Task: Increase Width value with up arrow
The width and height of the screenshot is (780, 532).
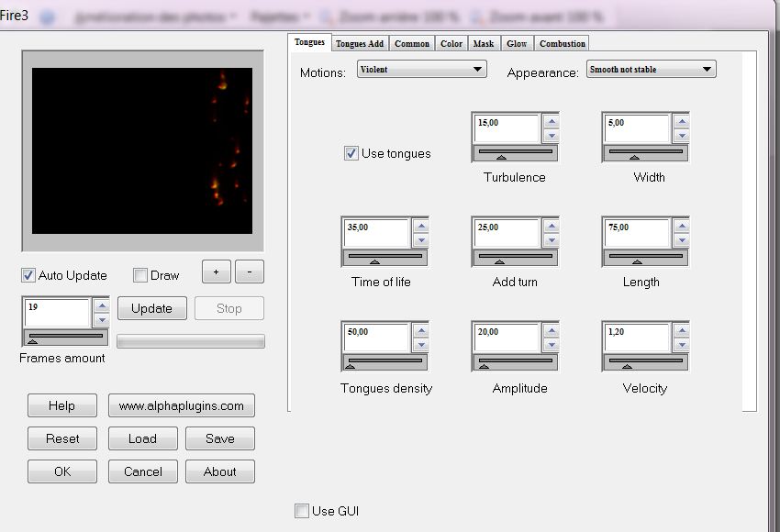Action: 682,121
